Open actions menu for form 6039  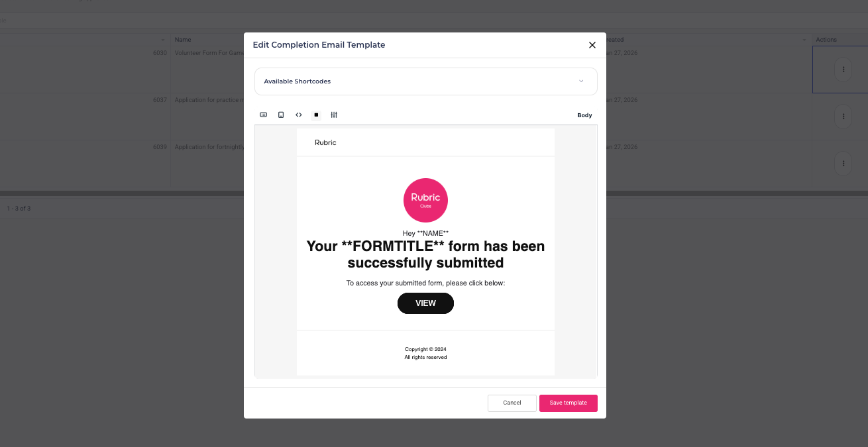click(843, 163)
